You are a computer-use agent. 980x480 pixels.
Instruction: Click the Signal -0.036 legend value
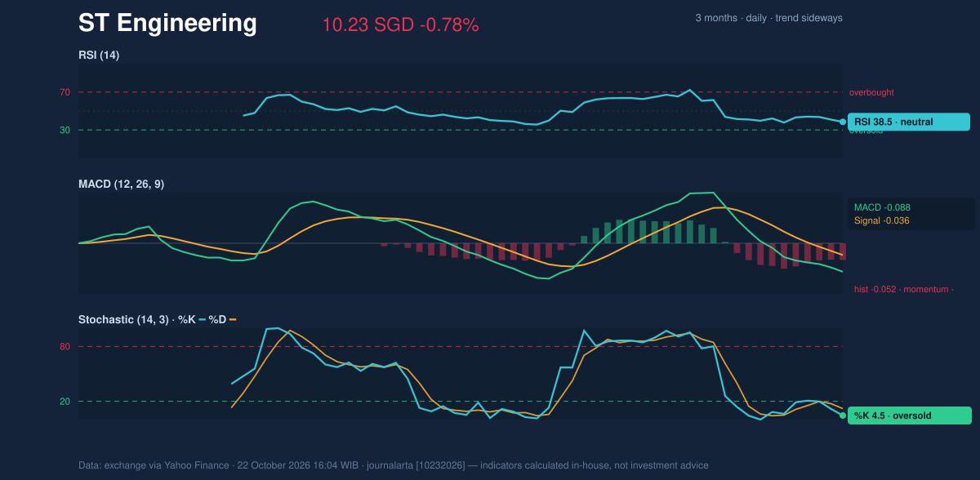(882, 220)
